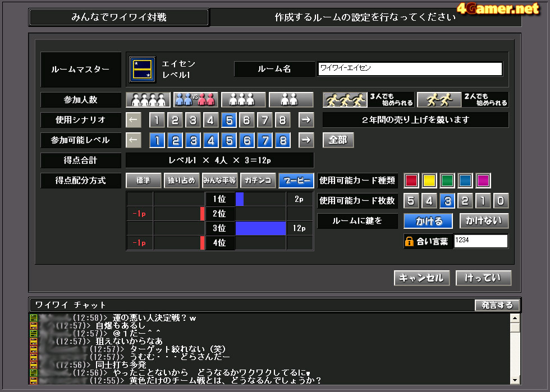Toggle participation level 6
Image resolution: width=550 pixels, height=392 pixels.
[x=246, y=140]
